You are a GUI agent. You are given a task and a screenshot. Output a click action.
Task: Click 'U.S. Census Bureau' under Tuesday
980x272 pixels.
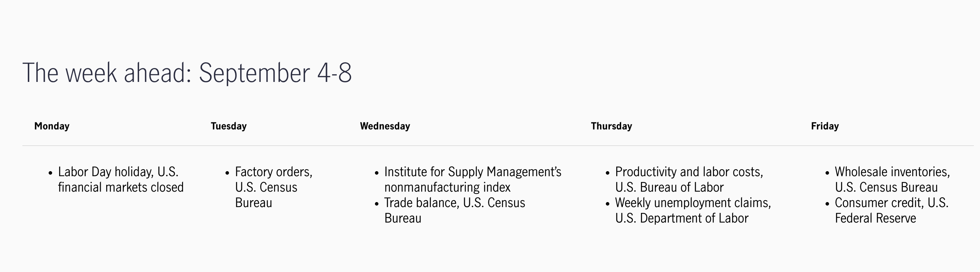tap(266, 195)
